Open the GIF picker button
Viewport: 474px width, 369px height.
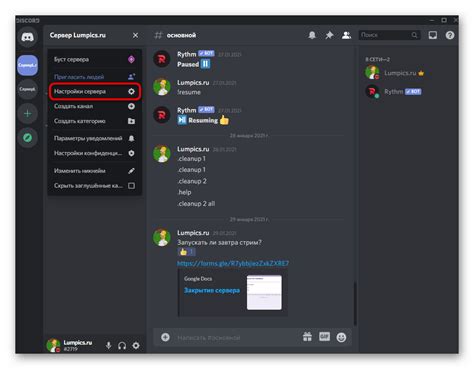click(x=324, y=337)
